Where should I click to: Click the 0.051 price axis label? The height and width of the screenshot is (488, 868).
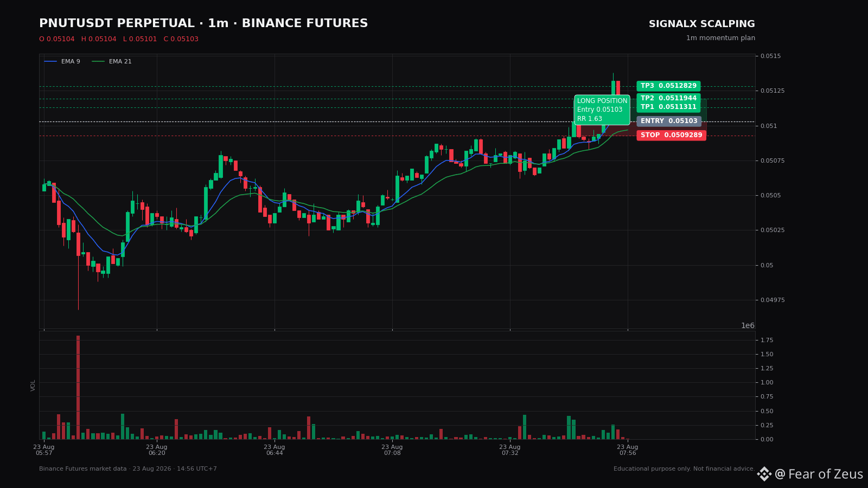(769, 126)
